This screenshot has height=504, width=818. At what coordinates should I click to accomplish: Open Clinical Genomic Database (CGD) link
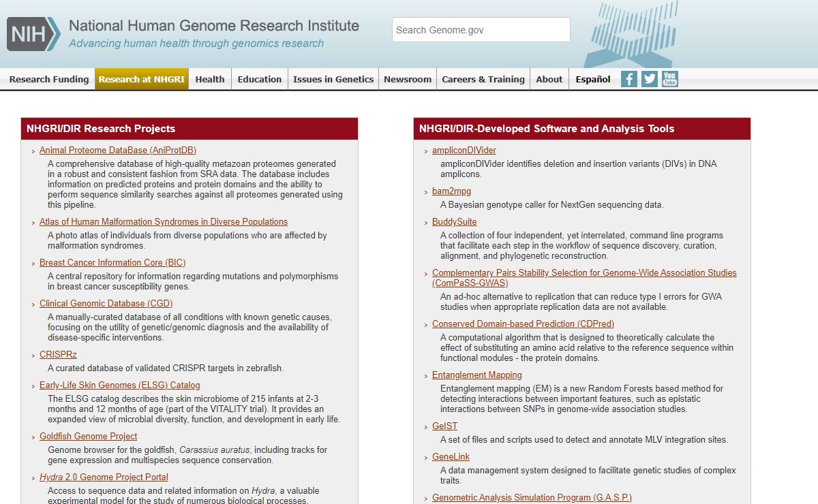(106, 304)
